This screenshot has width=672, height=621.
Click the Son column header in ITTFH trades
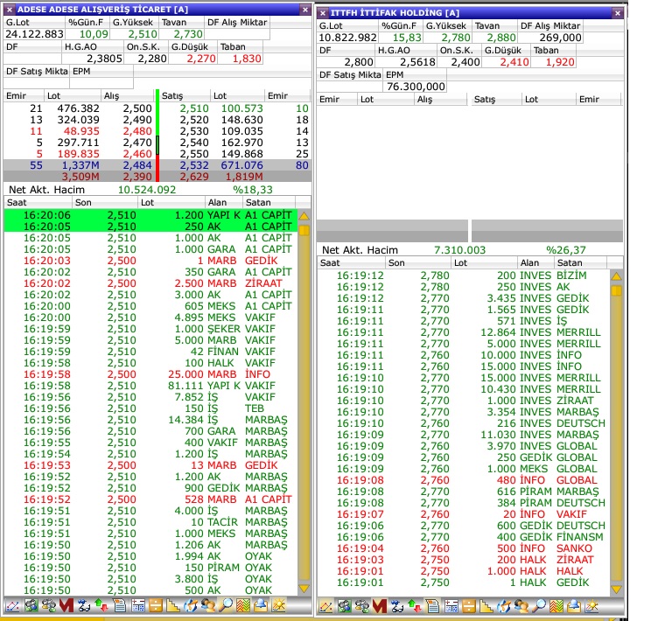[x=418, y=263]
